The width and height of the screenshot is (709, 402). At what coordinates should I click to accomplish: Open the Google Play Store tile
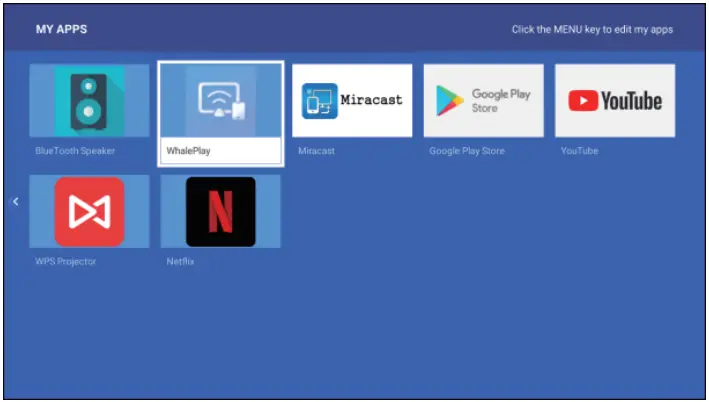pyautogui.click(x=483, y=100)
